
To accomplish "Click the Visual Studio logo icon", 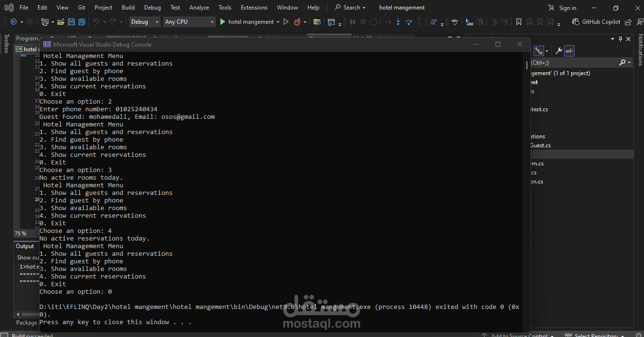I will point(9,8).
